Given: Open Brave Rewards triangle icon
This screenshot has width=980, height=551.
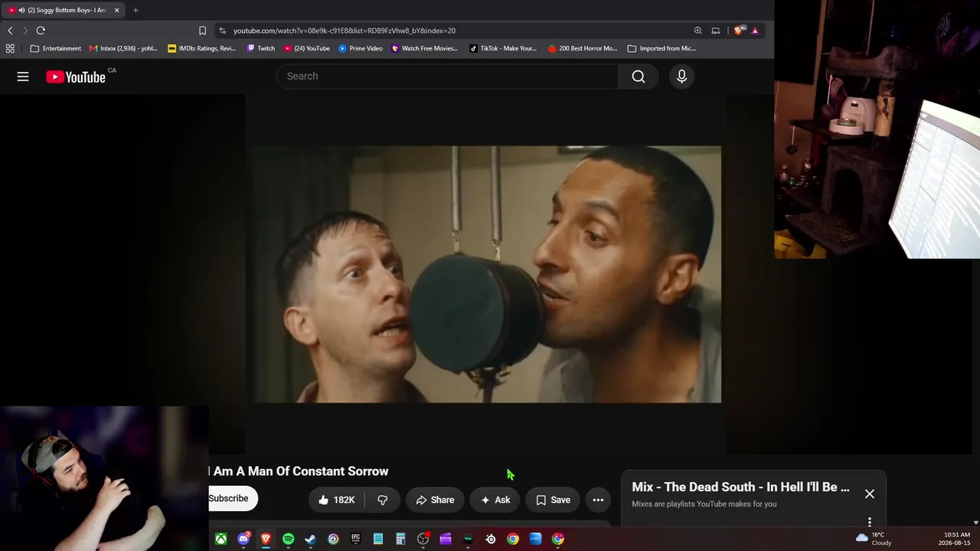Looking at the screenshot, I should [755, 31].
